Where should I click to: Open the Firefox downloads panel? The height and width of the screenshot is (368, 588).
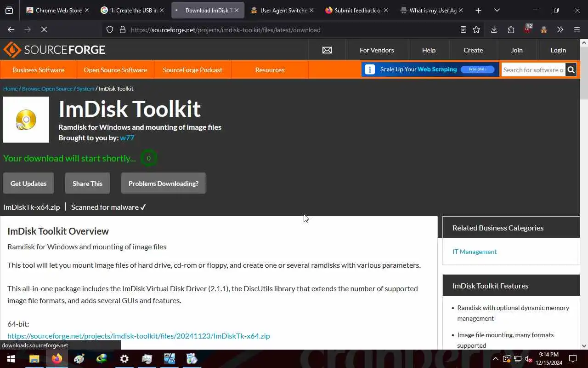[x=494, y=29]
